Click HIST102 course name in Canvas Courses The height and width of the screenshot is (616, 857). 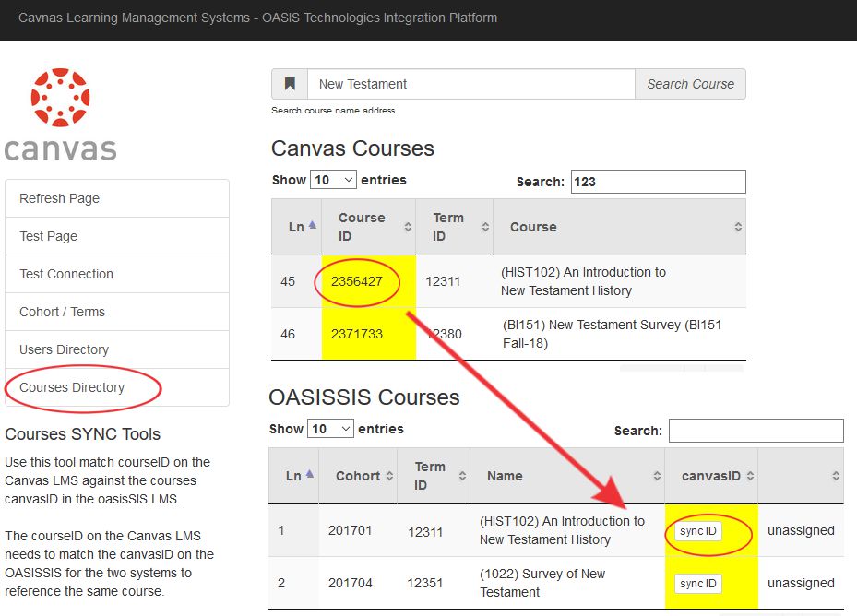[x=583, y=281]
